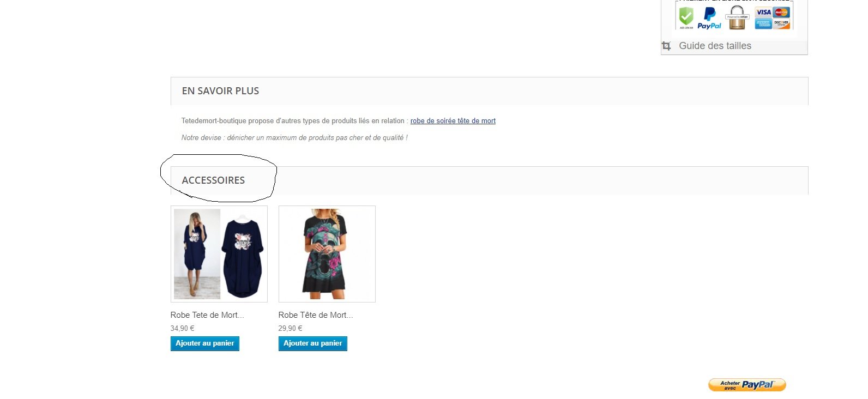The width and height of the screenshot is (868, 399).
Task: Select the EN SAVOIR PLUS section header
Action: coord(490,91)
